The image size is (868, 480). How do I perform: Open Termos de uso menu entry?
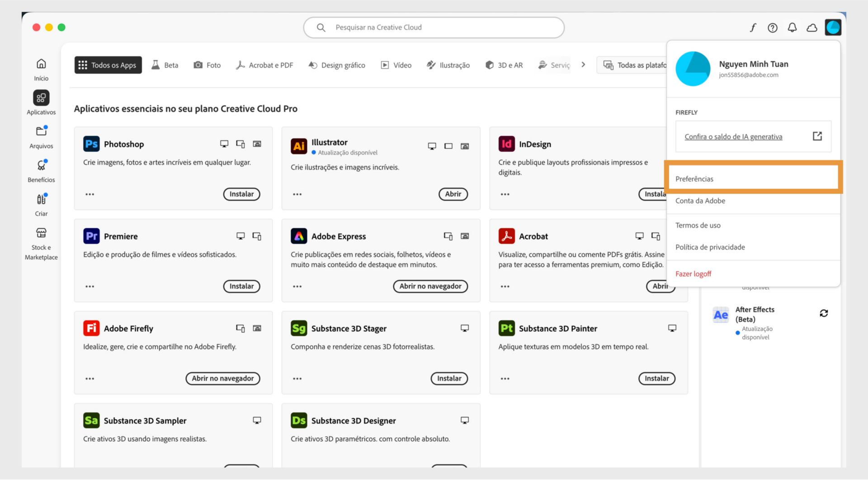(x=753, y=225)
